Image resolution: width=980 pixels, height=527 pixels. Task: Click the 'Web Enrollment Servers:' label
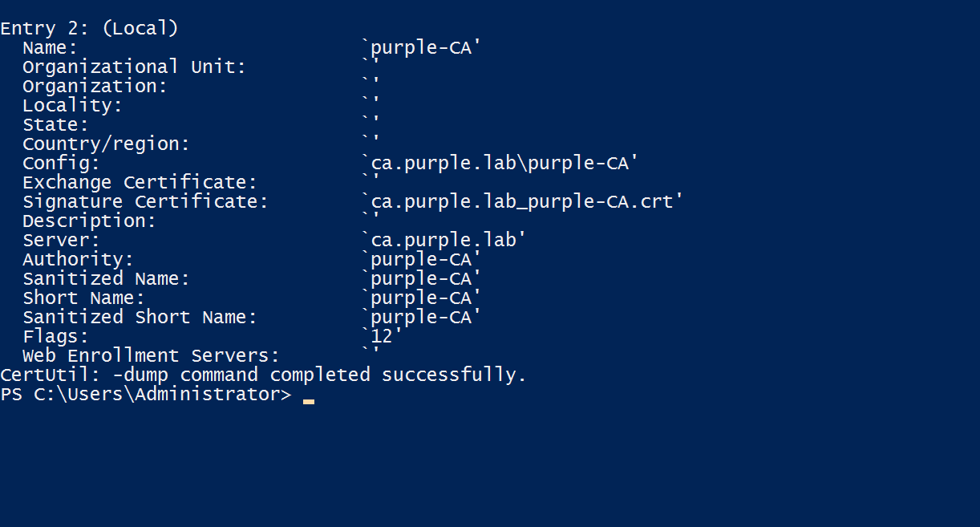pos(151,356)
